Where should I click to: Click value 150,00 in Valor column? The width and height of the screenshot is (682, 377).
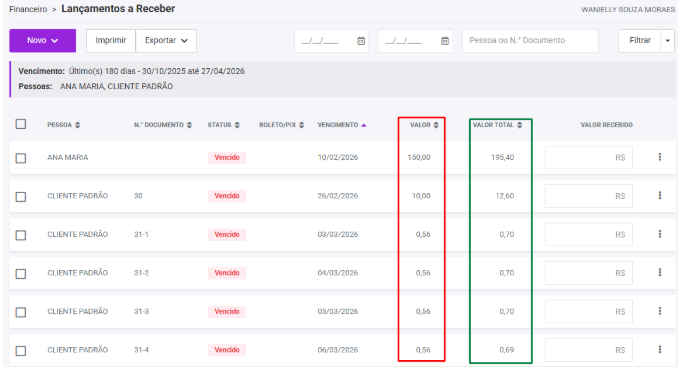419,157
